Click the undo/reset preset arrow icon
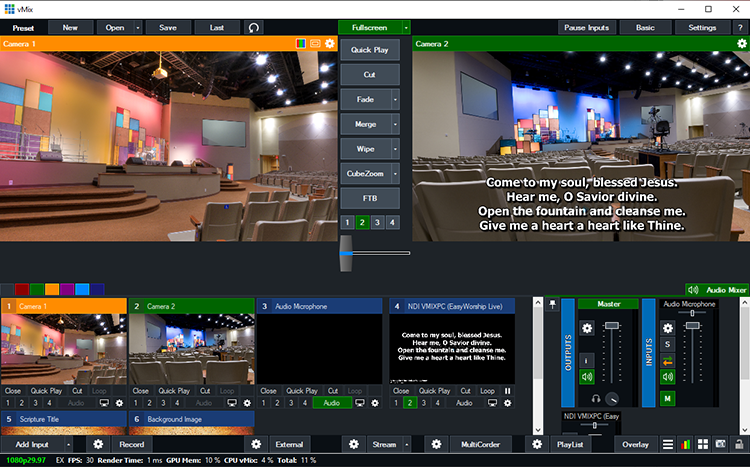Viewport: 750px width, 467px height. point(255,27)
